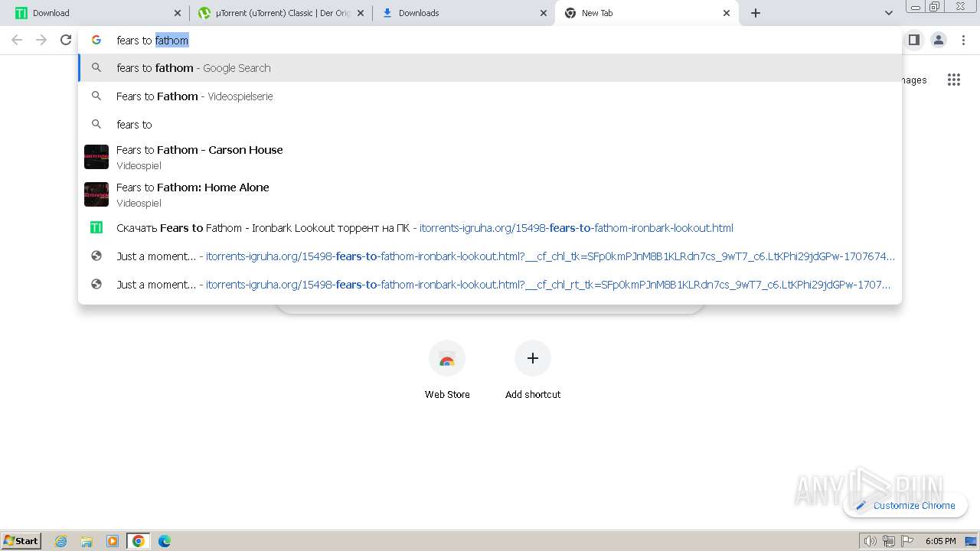
Task: Launch Microsoft Edge from the taskbar
Action: tap(165, 541)
